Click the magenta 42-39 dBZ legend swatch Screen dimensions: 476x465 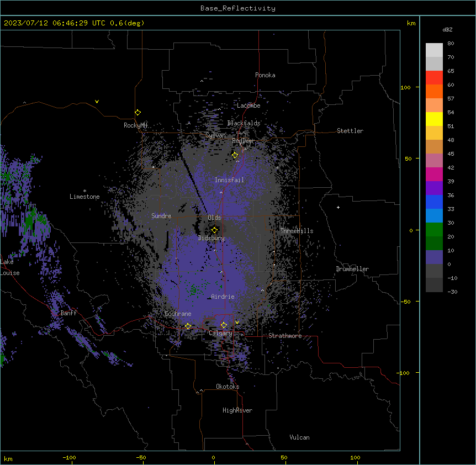pos(434,174)
